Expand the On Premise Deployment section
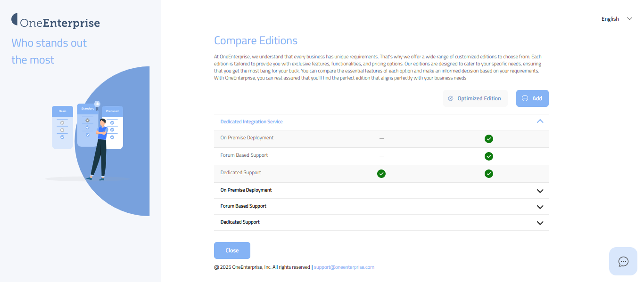Image resolution: width=644 pixels, height=282 pixels. tap(540, 191)
